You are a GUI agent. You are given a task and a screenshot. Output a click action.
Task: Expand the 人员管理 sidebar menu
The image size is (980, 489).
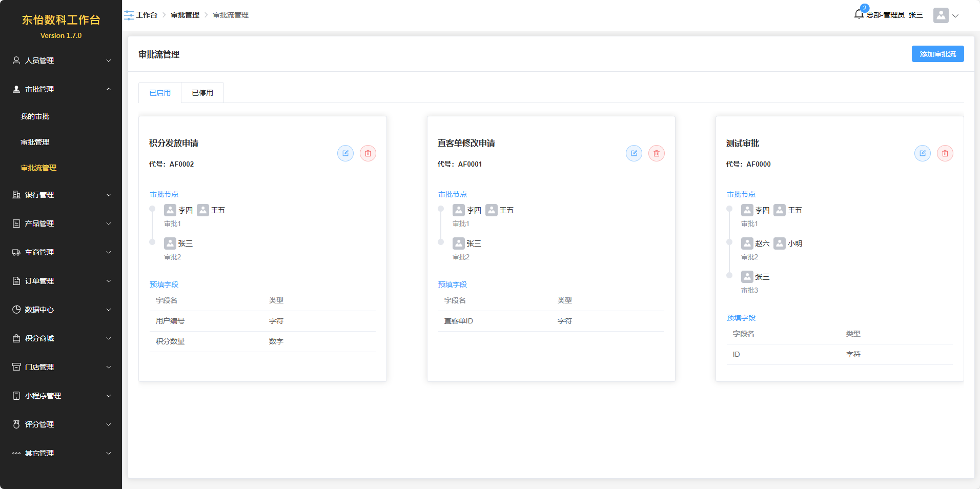coord(61,60)
